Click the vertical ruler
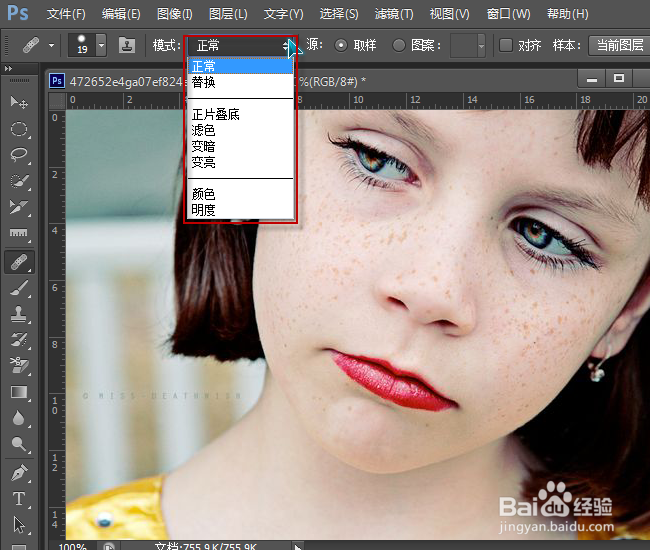This screenshot has height=550, width=650. (x=56, y=325)
